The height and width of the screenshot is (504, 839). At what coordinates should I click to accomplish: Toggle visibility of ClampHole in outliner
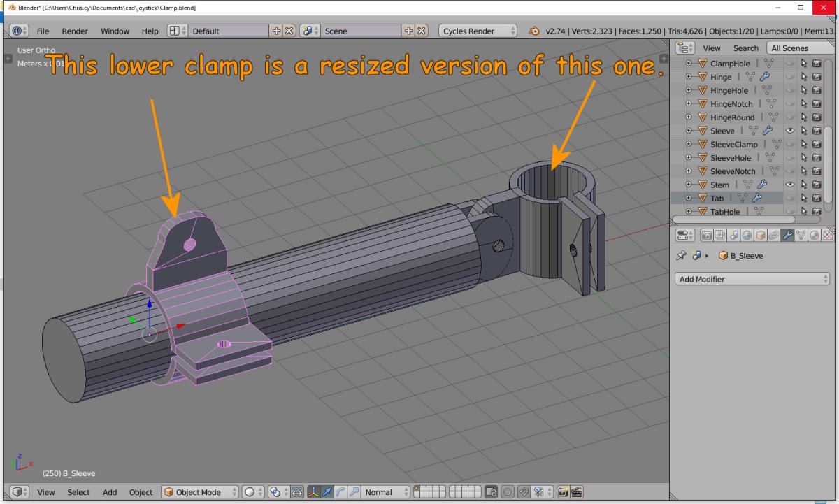[x=790, y=64]
